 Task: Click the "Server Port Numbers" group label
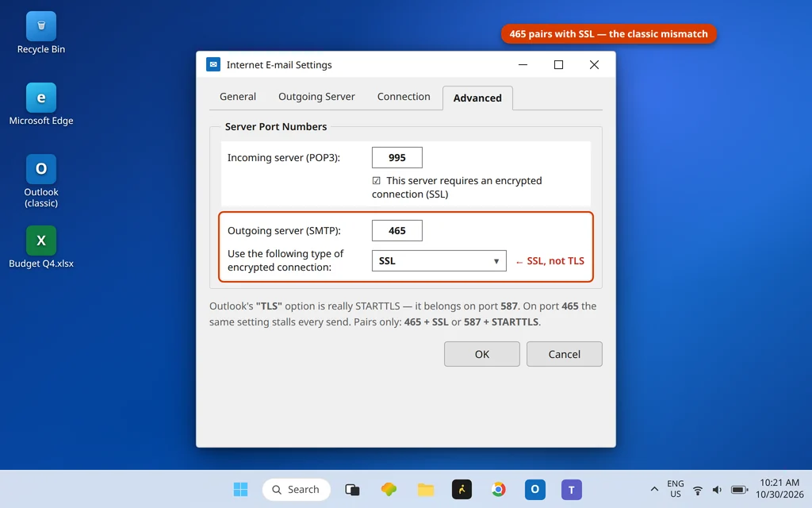pyautogui.click(x=276, y=126)
